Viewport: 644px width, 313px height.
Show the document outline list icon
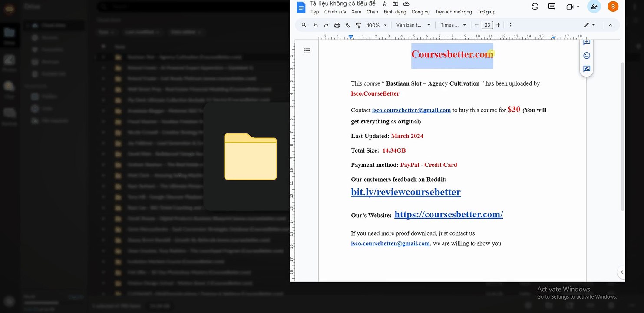point(307,51)
